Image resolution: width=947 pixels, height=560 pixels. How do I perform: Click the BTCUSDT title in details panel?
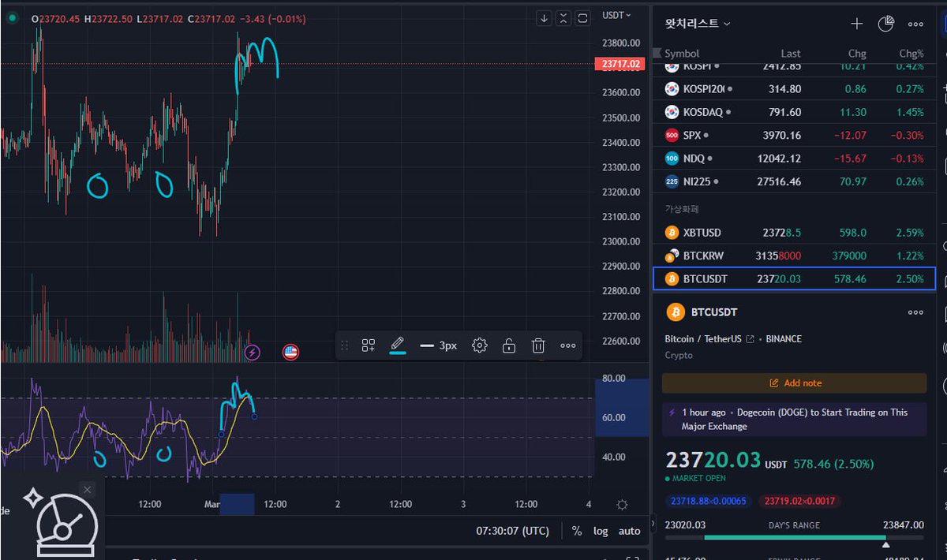(x=714, y=312)
